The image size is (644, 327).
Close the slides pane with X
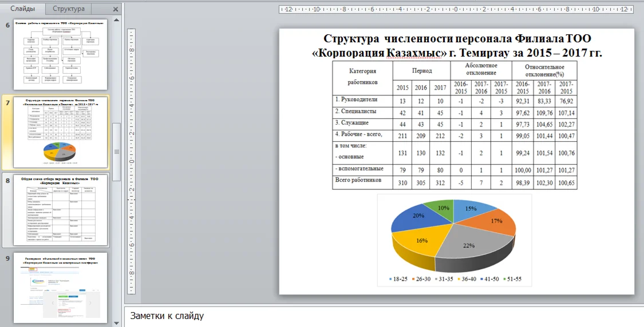pyautogui.click(x=116, y=9)
